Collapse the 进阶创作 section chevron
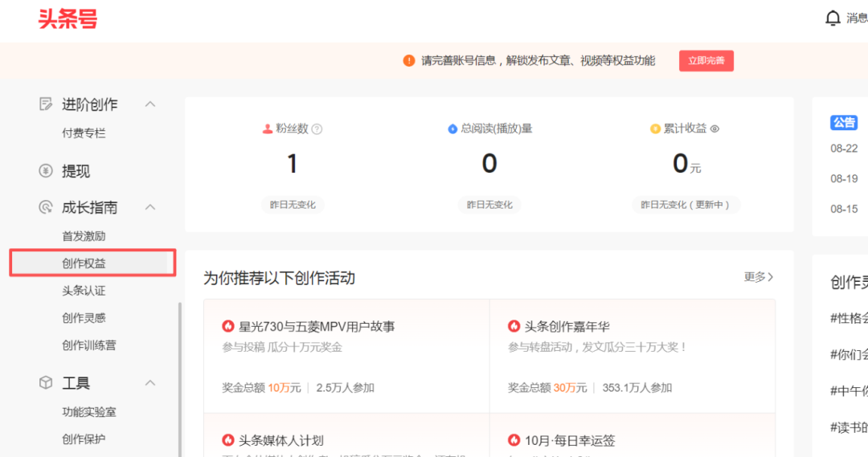 coord(150,104)
